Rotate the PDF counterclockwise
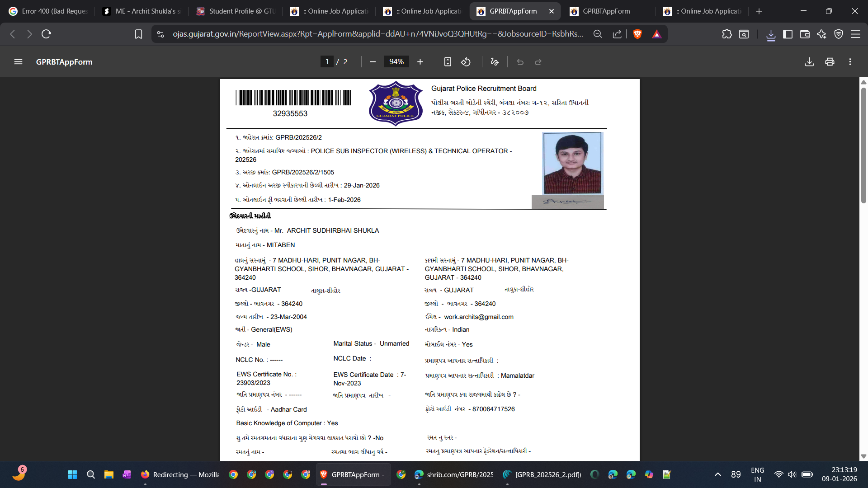Image resolution: width=868 pixels, height=488 pixels. [x=466, y=62]
